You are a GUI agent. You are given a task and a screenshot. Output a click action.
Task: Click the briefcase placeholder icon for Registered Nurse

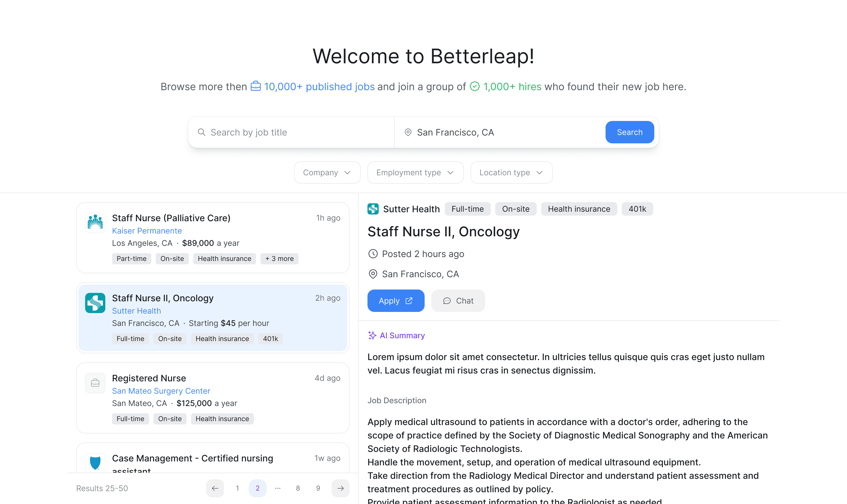pyautogui.click(x=95, y=383)
